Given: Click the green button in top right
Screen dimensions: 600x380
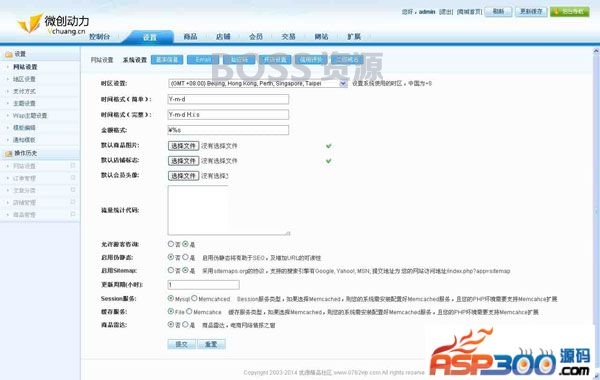Looking at the screenshot, I should tap(569, 11).
